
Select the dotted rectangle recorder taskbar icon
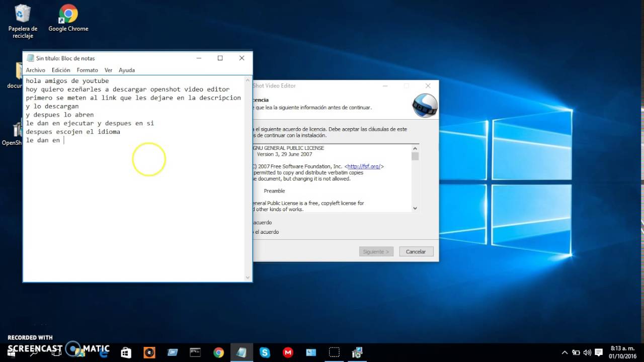point(334,352)
